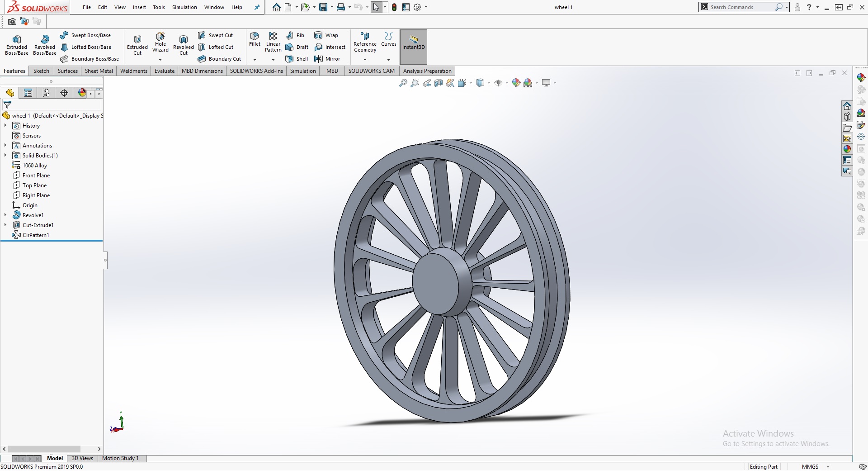
Task: Choose the Shell feature icon
Action: coord(297,59)
